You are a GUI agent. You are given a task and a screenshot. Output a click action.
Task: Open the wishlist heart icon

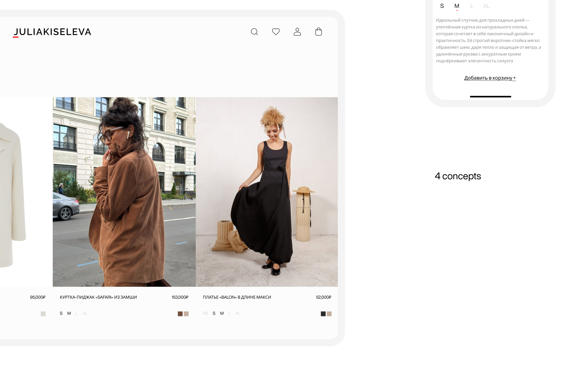click(x=276, y=32)
